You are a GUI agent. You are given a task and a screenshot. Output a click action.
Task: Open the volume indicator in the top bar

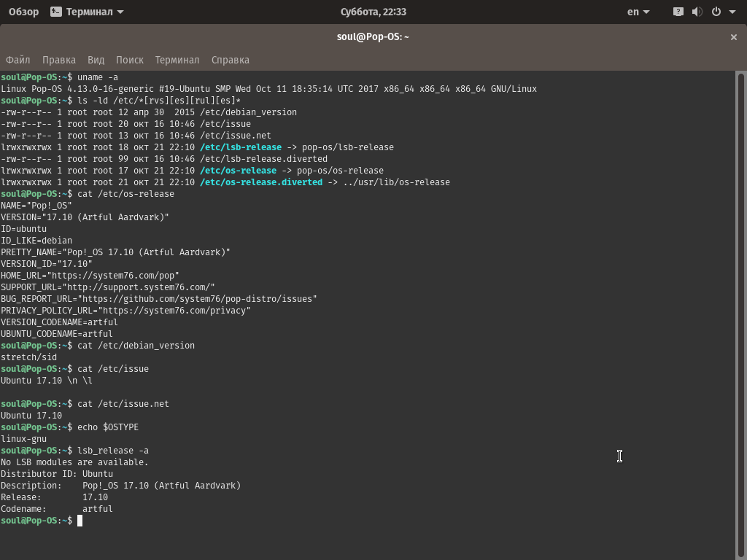697,12
